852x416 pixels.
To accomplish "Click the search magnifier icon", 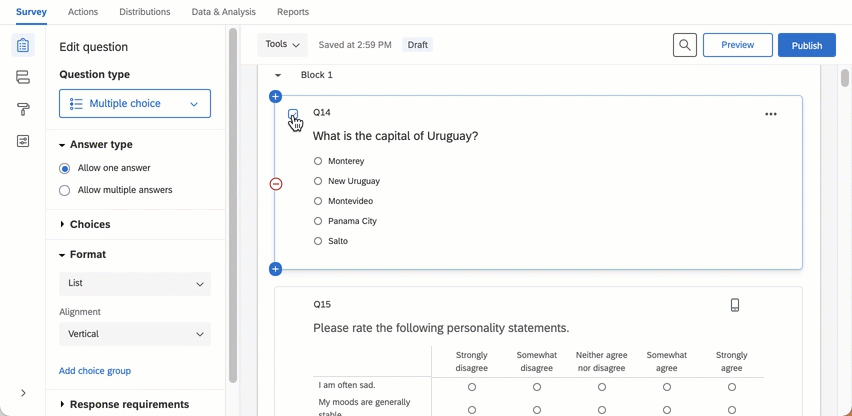I will [x=684, y=45].
